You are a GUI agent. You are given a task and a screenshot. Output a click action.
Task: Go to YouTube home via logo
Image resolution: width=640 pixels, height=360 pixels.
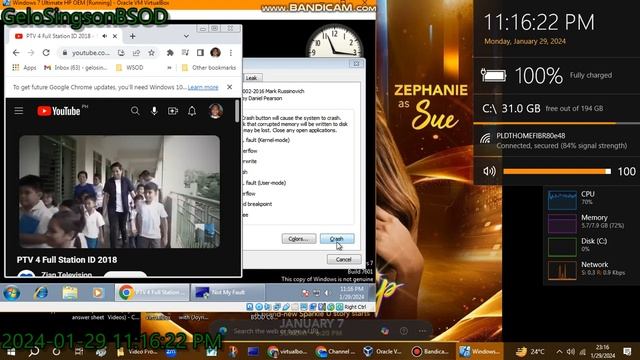[x=58, y=111]
